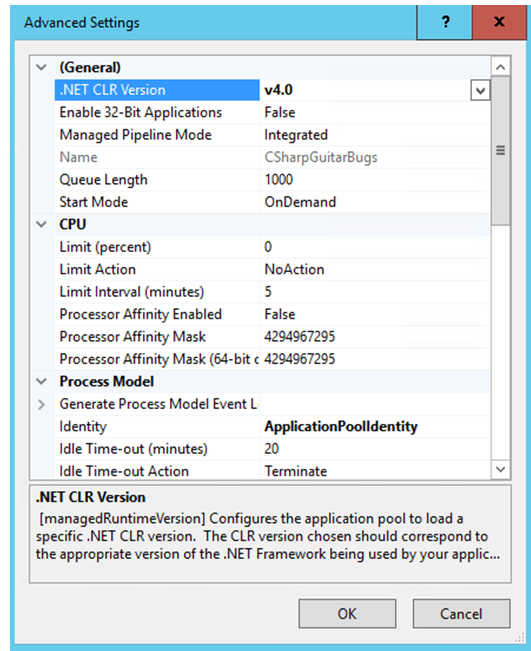Click the scroll up arrow
Screen dimensions: 531x651
[x=501, y=67]
